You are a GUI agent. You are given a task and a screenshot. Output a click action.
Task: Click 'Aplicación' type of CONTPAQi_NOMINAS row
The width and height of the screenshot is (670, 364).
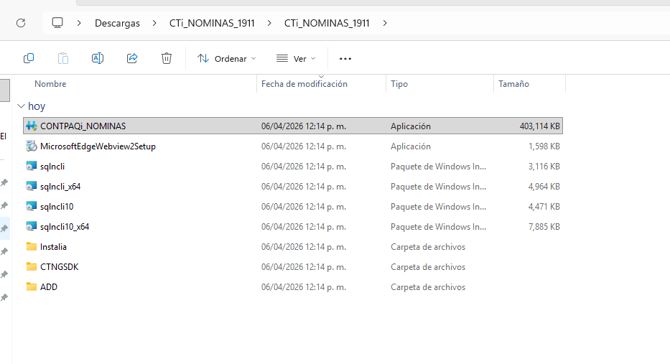coord(411,126)
